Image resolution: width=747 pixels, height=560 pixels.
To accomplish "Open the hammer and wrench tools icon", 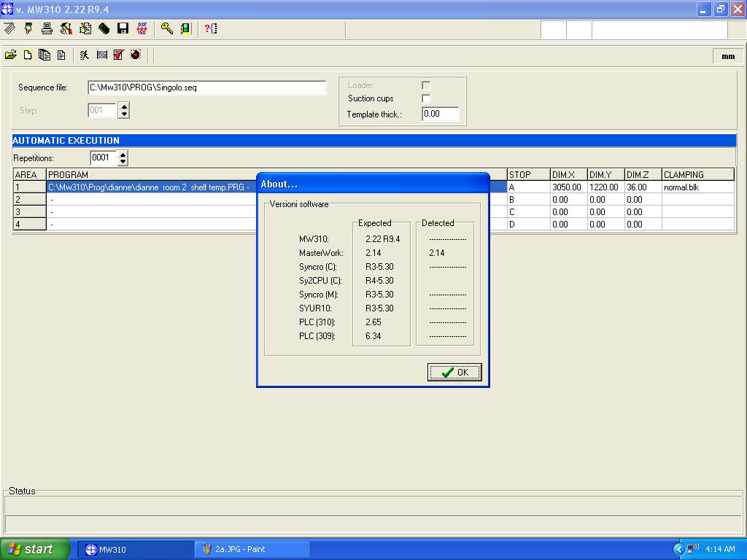I will point(66,28).
